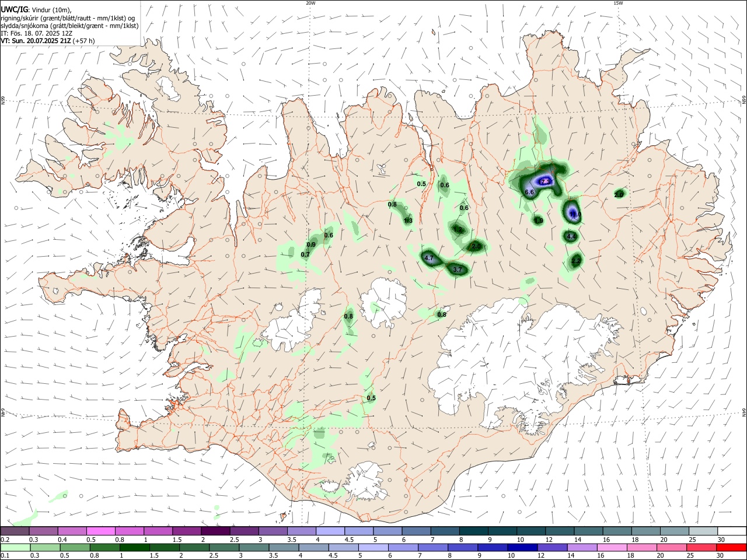
Task: Click the 15W longitude label
Action: point(618,3)
